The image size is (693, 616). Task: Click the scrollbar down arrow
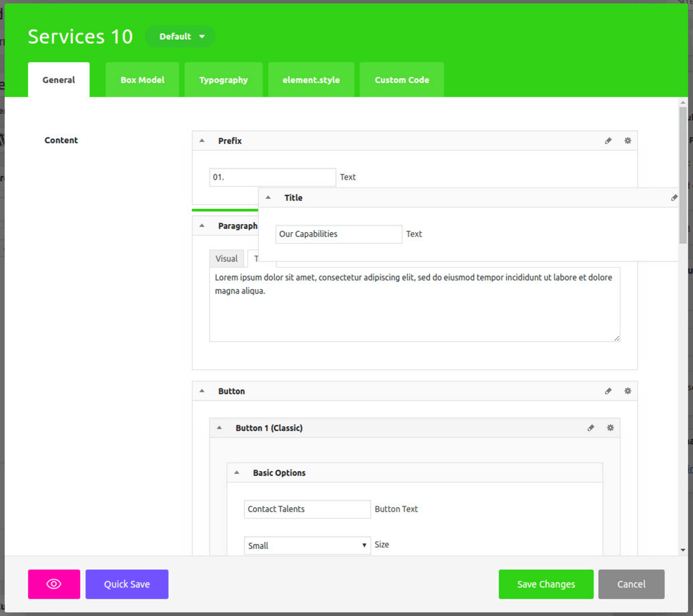tap(683, 550)
